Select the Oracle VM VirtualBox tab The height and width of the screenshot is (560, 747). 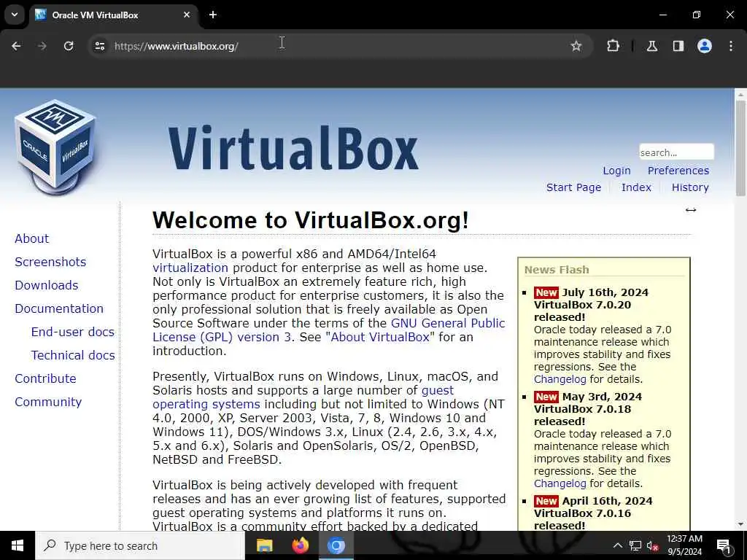[x=113, y=15]
